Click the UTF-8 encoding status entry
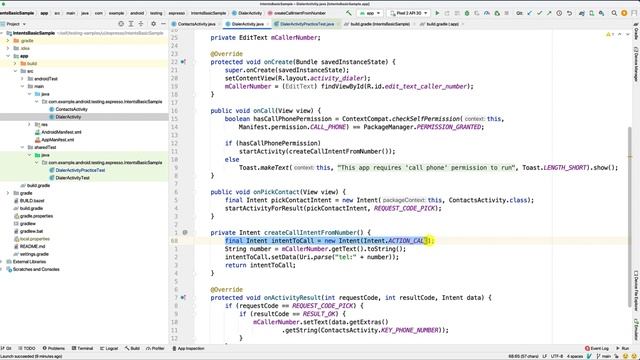 [557, 356]
